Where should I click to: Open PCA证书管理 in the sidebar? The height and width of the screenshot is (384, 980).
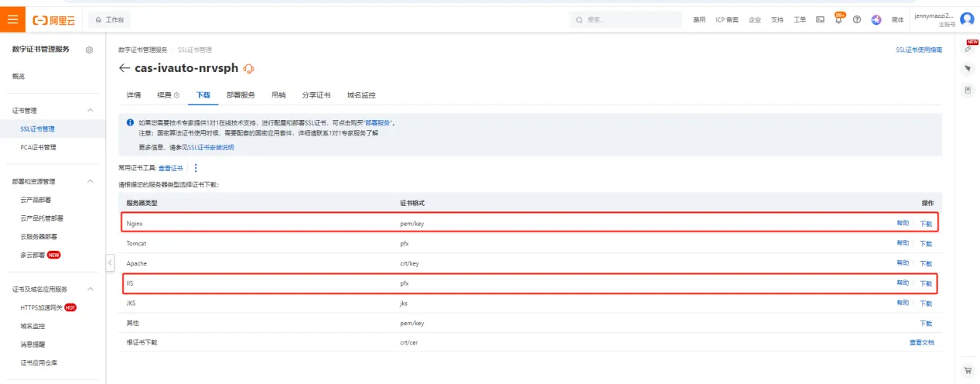38,147
